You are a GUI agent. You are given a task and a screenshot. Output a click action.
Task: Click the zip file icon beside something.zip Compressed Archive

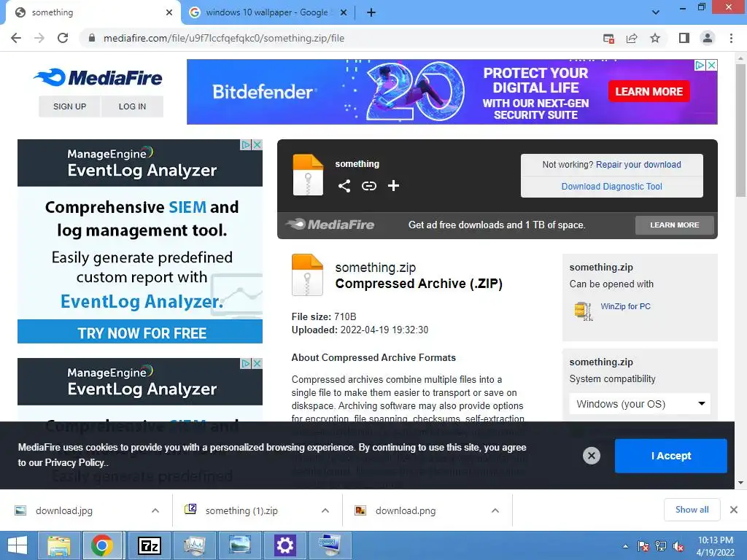coord(307,275)
